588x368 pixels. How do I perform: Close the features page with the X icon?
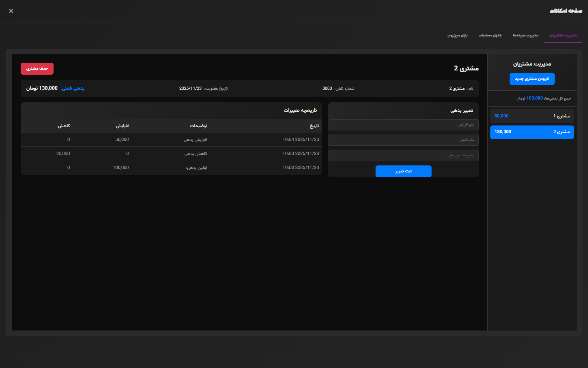(11, 11)
